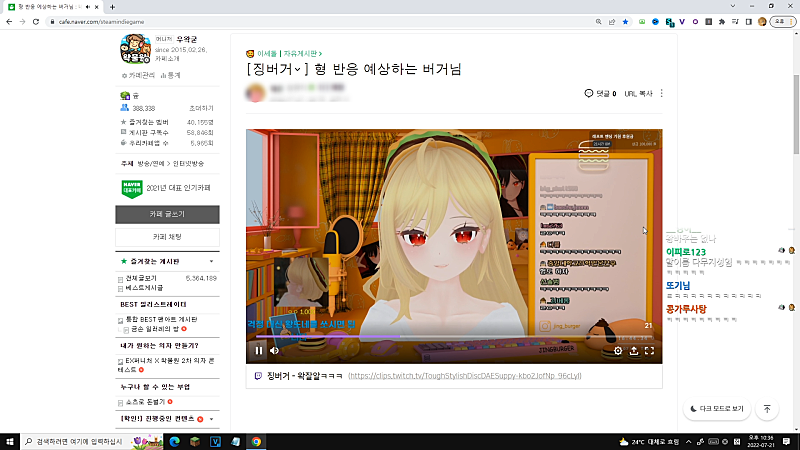Open the Twitch clip URL link
The height and width of the screenshot is (450, 800).
pos(464,375)
